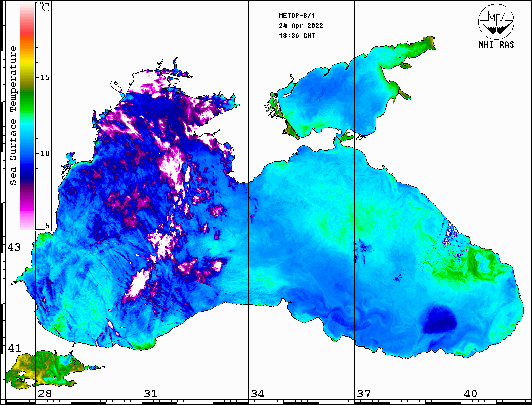Click the °C unit label above the scale

pos(44,7)
